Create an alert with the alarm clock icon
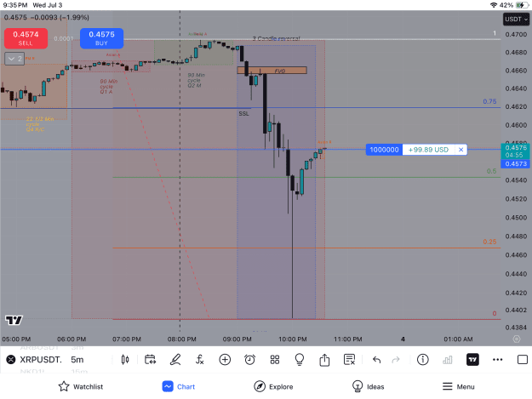The width and height of the screenshot is (532, 399). click(249, 359)
